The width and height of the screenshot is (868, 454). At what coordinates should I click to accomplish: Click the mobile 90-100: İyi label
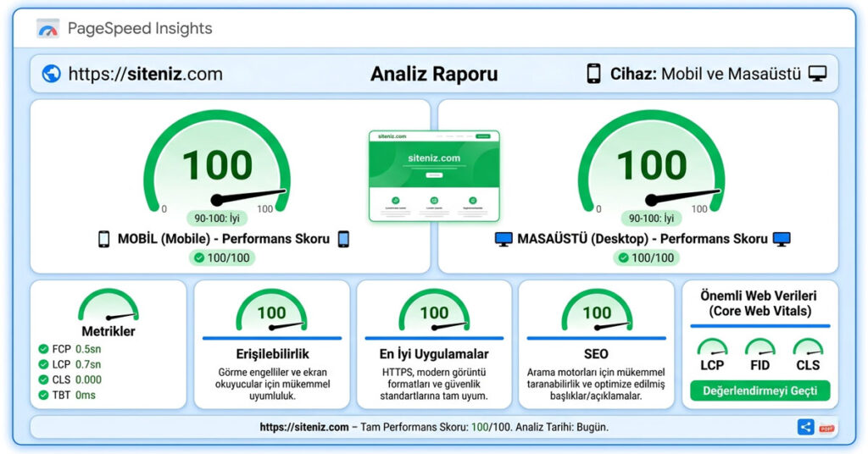click(x=217, y=219)
